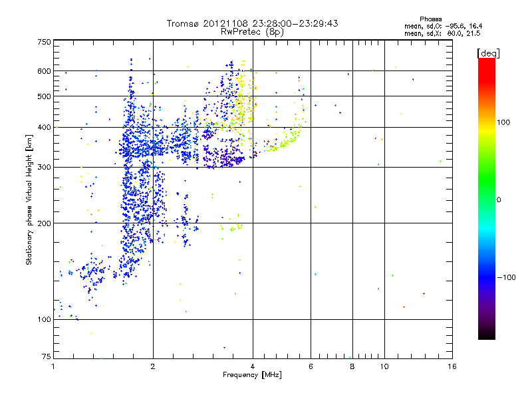Click the "RwPretec (8p)" subtitle
Viewport: 532px width, 399px height.
click(x=252, y=32)
